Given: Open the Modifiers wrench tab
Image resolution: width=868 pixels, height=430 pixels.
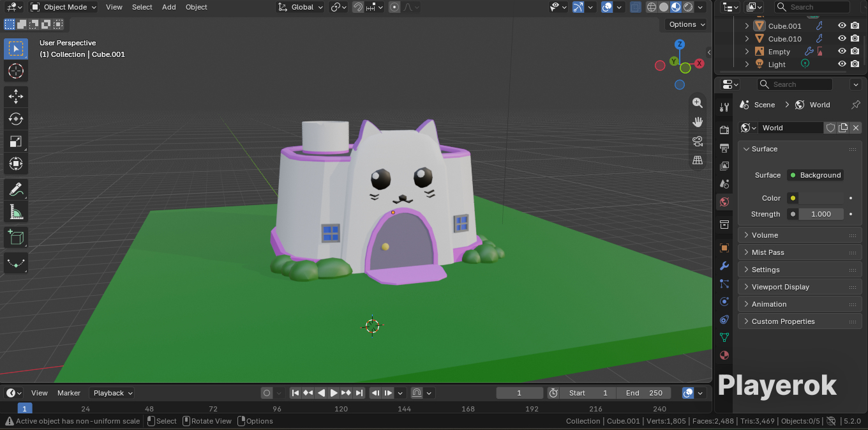Looking at the screenshot, I should point(724,266).
